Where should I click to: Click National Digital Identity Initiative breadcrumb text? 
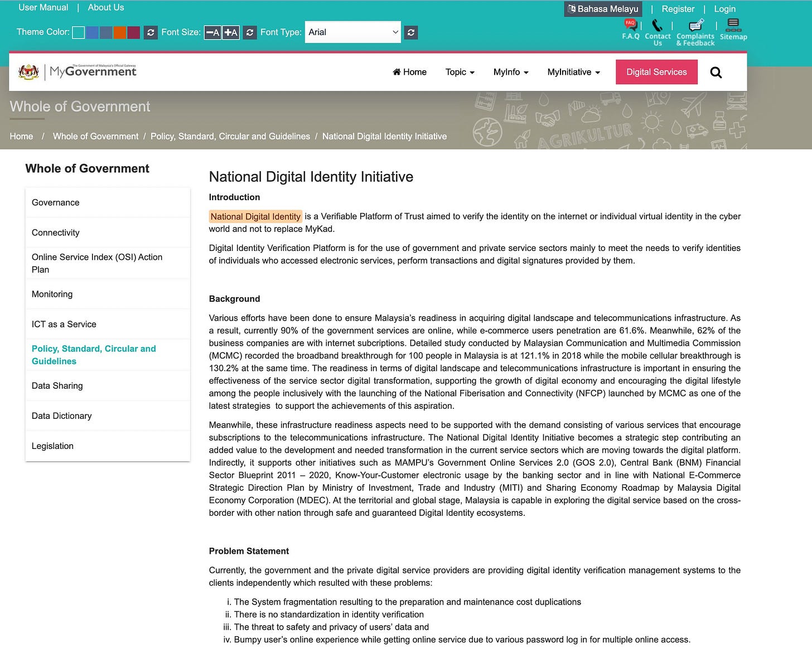384,136
